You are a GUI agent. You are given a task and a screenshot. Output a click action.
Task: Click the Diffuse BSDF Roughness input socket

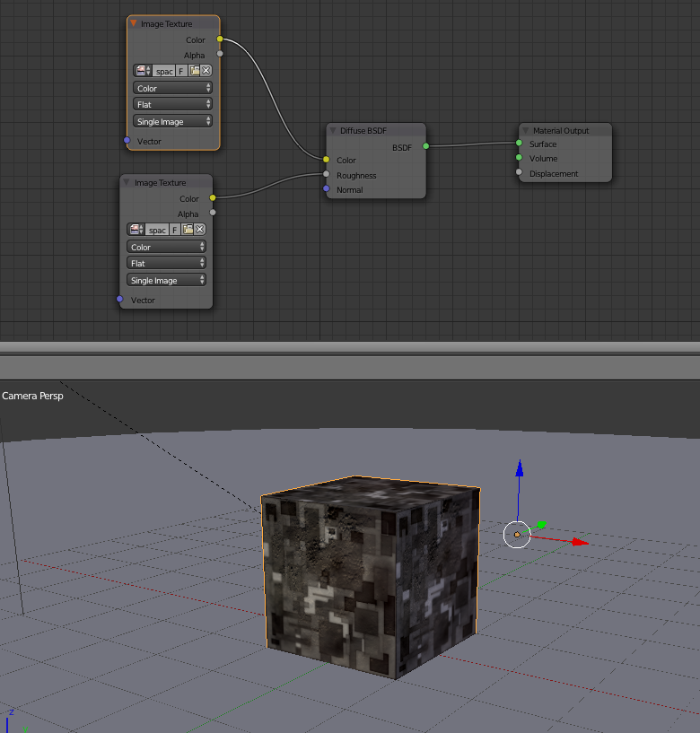tap(327, 174)
